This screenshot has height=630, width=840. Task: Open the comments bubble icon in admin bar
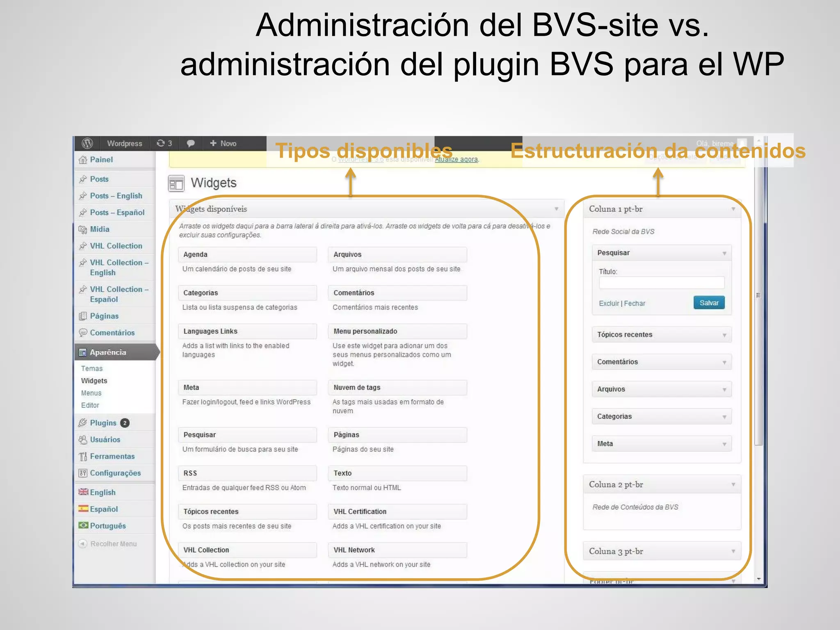pos(190,144)
